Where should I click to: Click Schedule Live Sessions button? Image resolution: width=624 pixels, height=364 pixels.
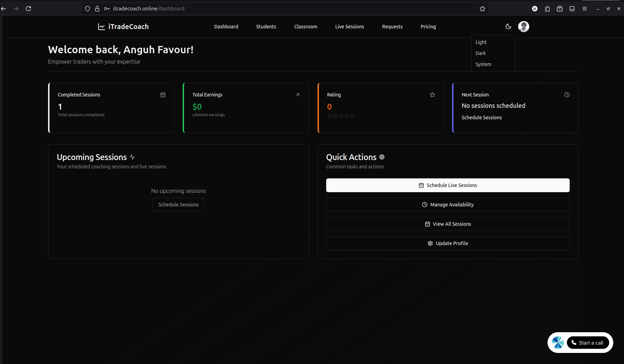point(448,185)
